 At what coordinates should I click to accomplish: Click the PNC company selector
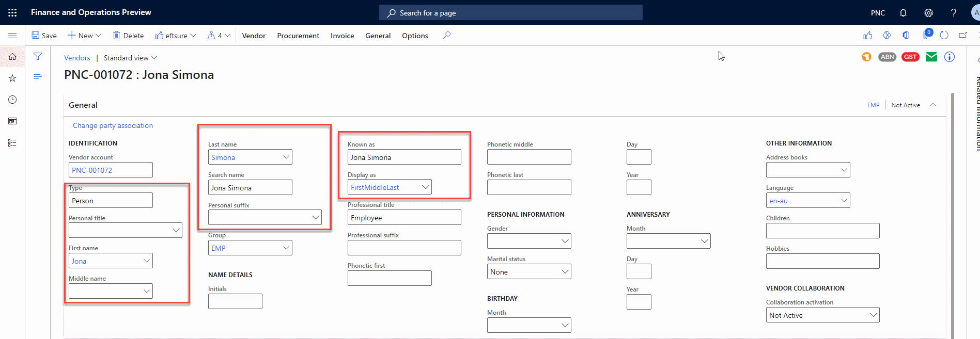pos(878,13)
